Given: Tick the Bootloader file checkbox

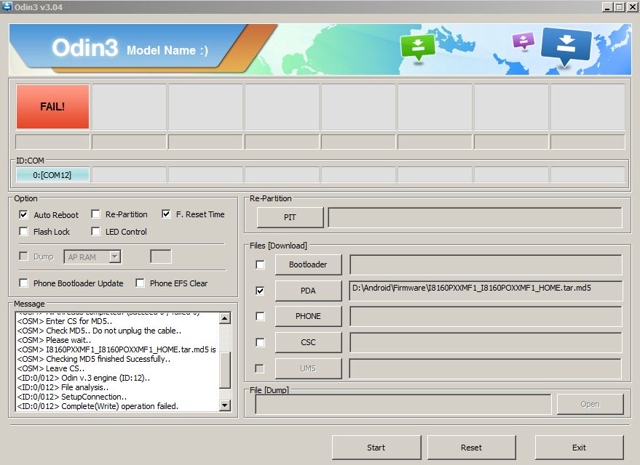Looking at the screenshot, I should click(x=260, y=265).
